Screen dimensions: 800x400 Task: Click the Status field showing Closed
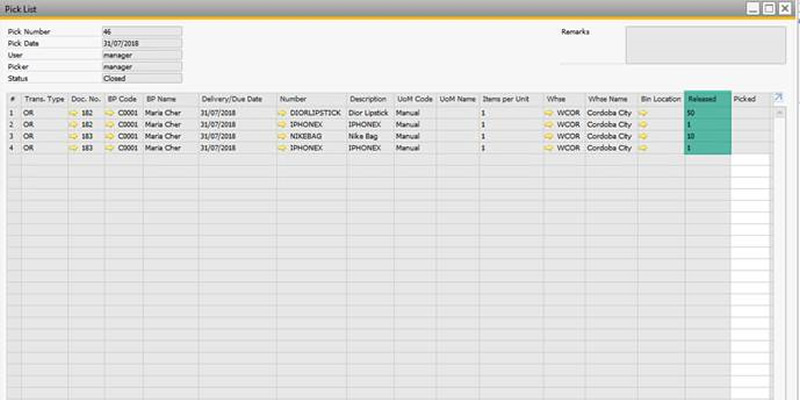click(142, 78)
